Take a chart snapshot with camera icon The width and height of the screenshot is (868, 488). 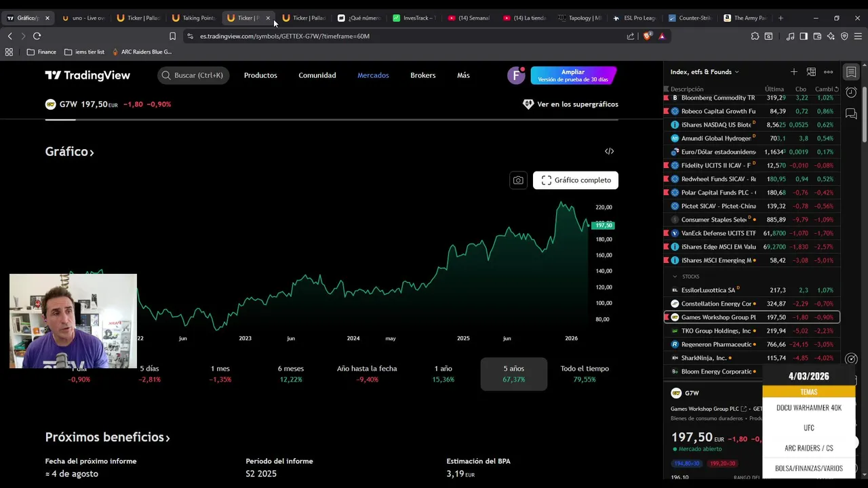(518, 180)
